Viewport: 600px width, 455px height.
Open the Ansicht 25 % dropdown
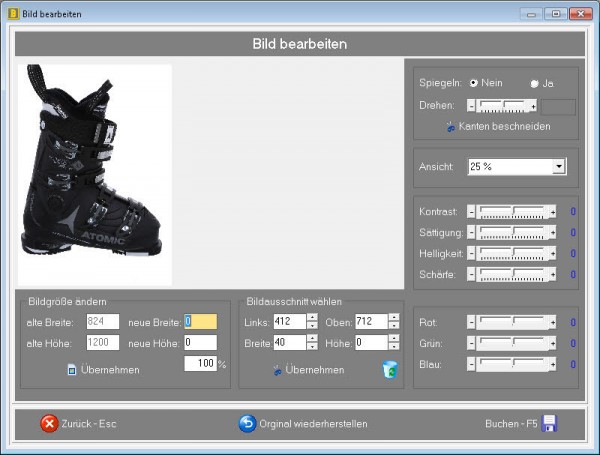(x=559, y=166)
